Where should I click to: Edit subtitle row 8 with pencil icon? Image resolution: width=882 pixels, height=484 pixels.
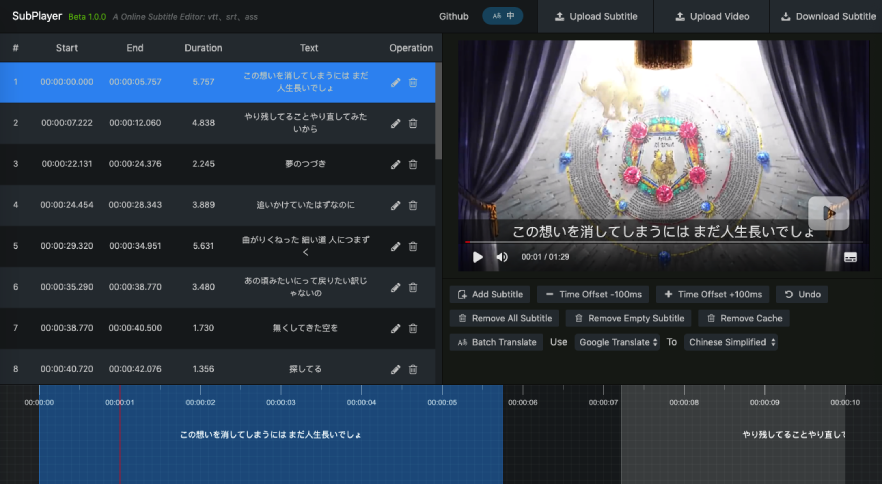(x=395, y=369)
